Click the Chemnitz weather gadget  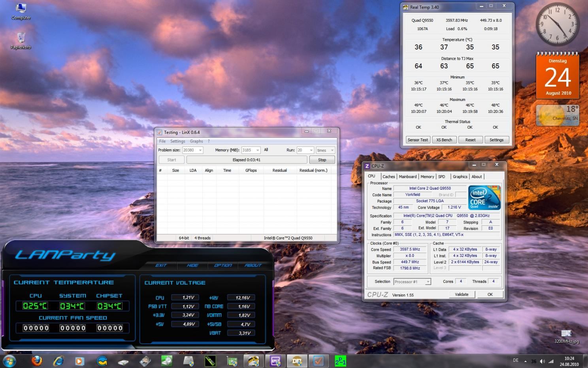click(557, 115)
